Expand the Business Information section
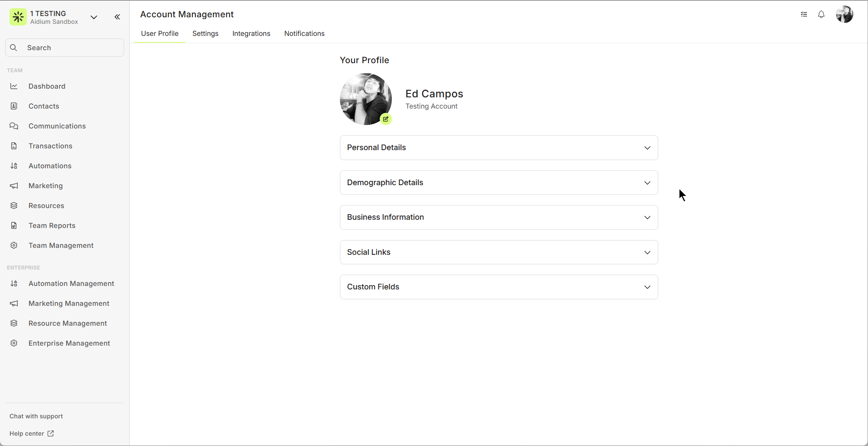The height and width of the screenshot is (446, 868). tap(499, 217)
